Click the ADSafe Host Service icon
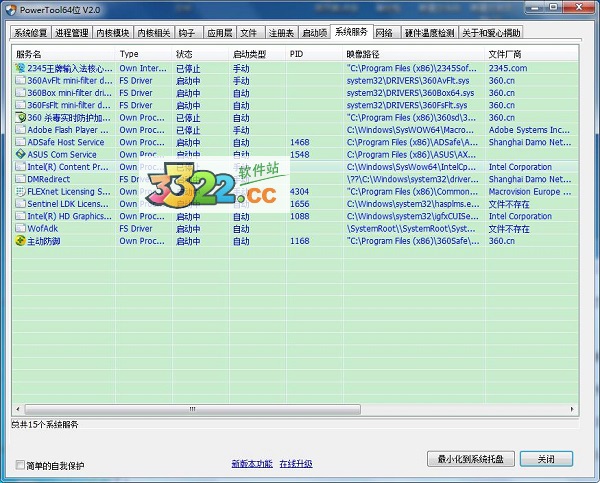The image size is (600, 483). point(20,142)
